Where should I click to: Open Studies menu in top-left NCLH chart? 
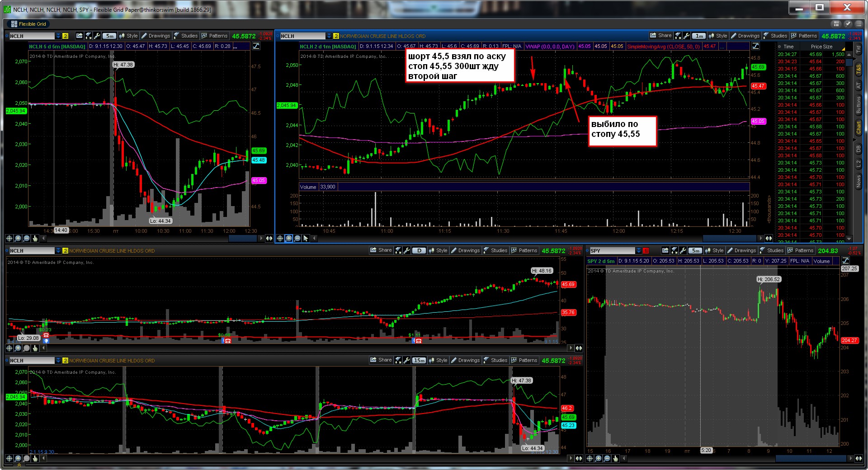(x=186, y=36)
